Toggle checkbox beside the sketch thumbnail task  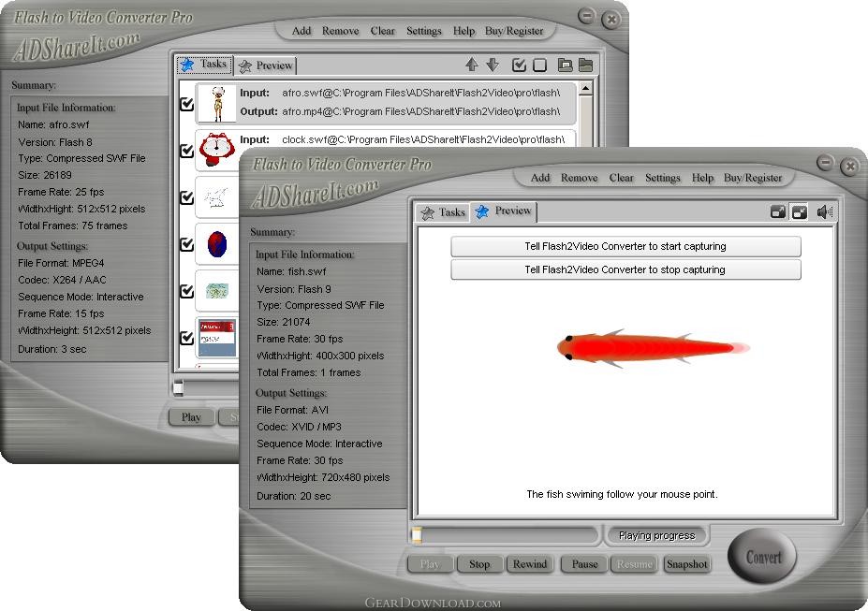(187, 196)
